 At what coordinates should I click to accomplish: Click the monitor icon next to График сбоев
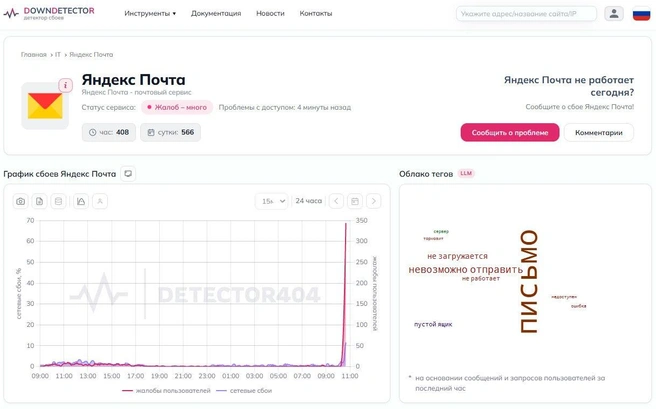(128, 174)
